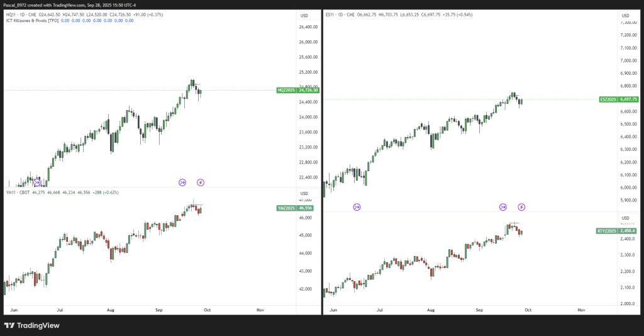
Task: Select September rollover marker on ES chart
Action: tap(502, 206)
